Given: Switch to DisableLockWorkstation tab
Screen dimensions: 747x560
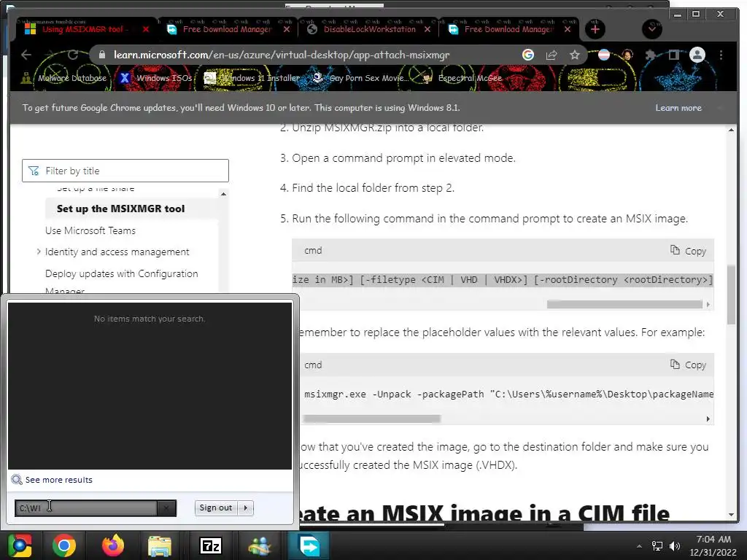Looking at the screenshot, I should [369, 29].
